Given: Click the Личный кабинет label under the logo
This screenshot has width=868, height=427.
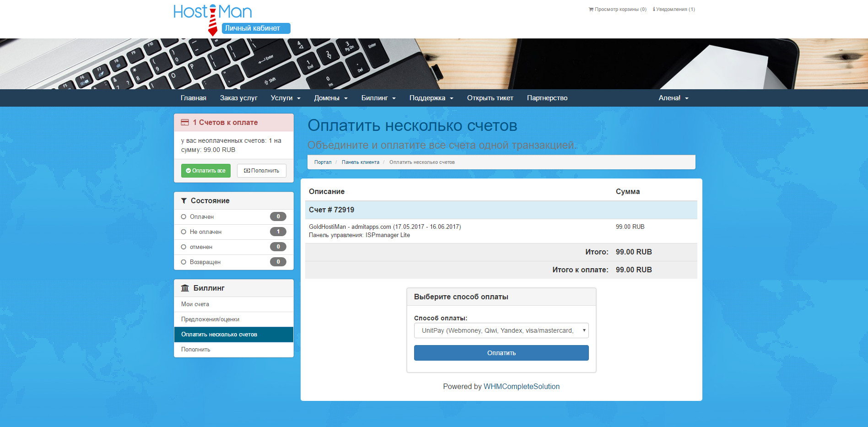Looking at the screenshot, I should pyautogui.click(x=256, y=28).
